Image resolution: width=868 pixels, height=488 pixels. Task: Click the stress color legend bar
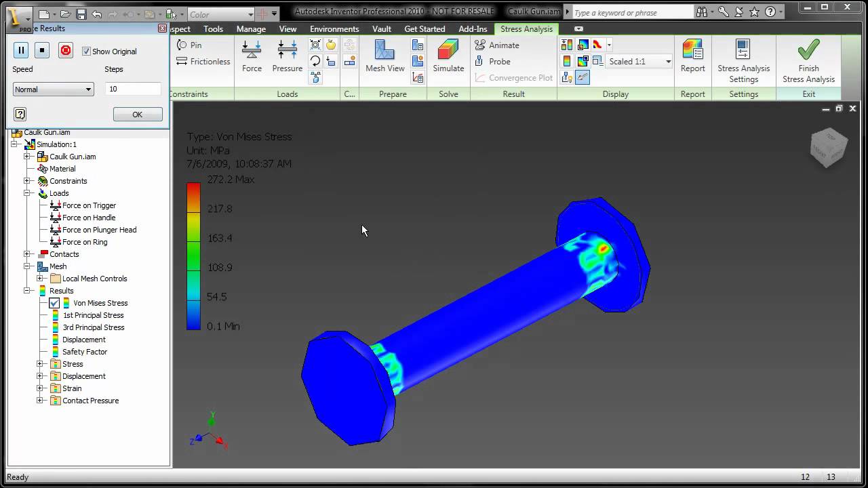(x=193, y=256)
